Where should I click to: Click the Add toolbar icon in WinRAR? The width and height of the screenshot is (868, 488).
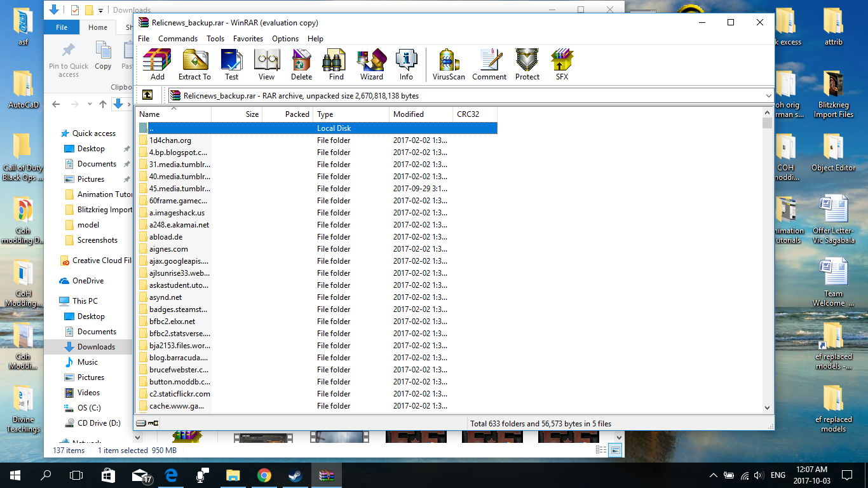[157, 65]
